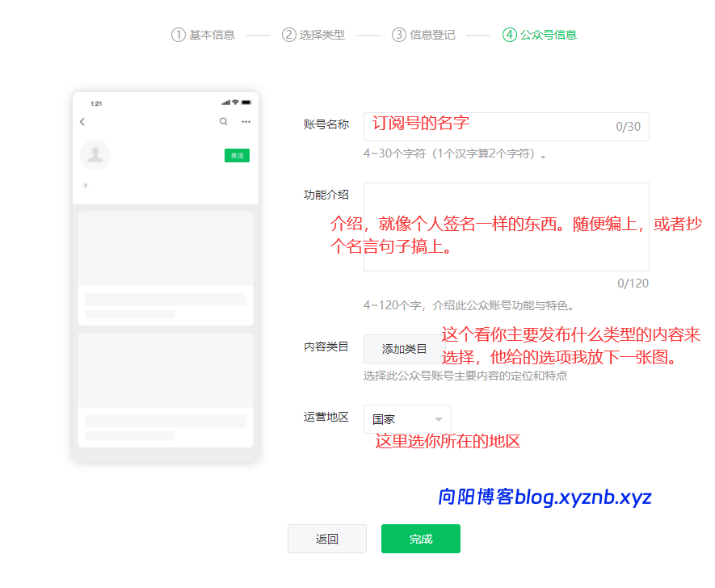The image size is (715, 588).
Task: Click the battery icon in preview status bar
Action: pos(246,103)
